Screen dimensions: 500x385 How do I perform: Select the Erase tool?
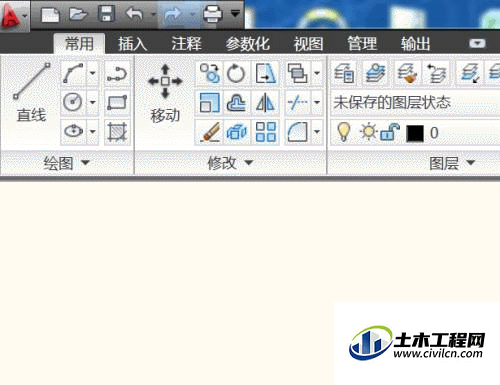click(x=209, y=132)
